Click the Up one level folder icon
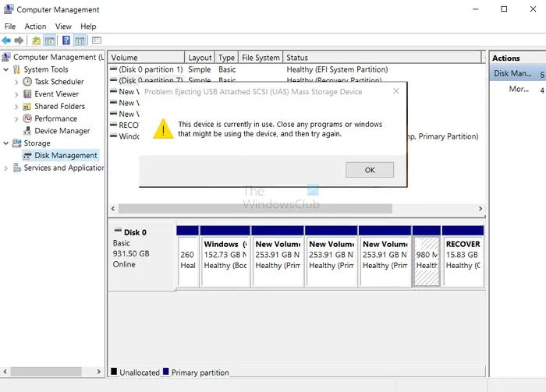This screenshot has width=546, height=392. click(36, 41)
